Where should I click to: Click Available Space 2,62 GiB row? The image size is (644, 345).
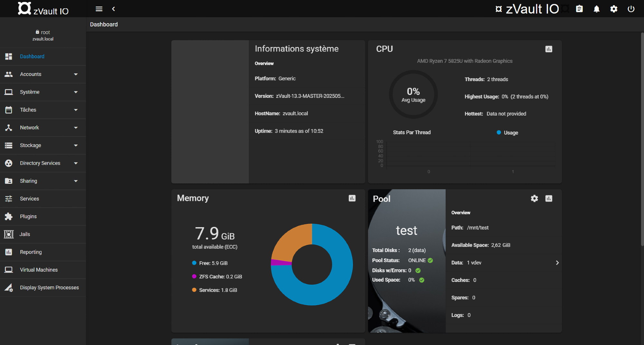(x=504, y=245)
